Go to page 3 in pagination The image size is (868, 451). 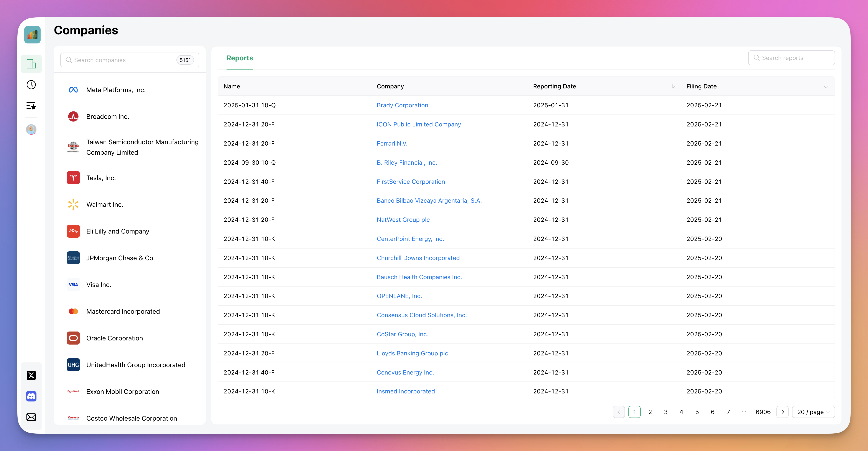(x=666, y=412)
